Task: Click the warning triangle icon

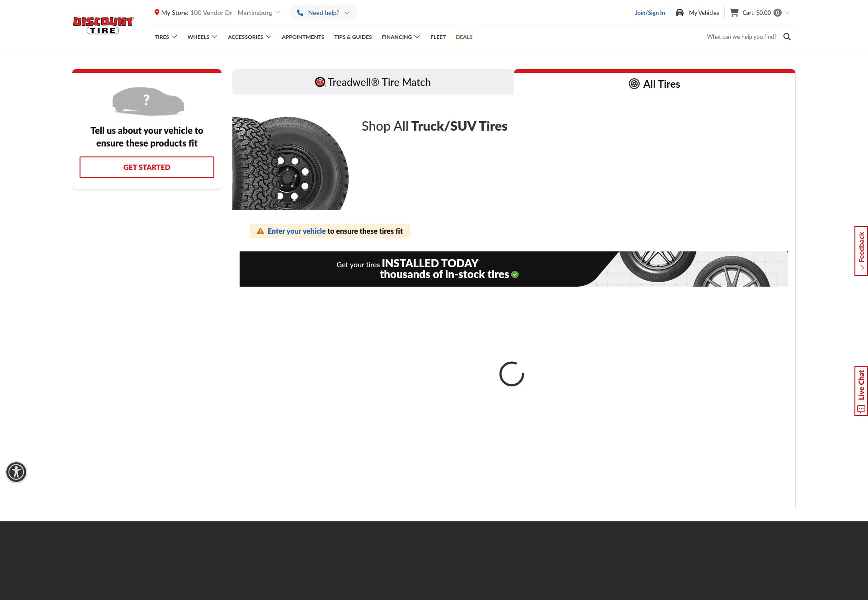Action: (x=260, y=231)
